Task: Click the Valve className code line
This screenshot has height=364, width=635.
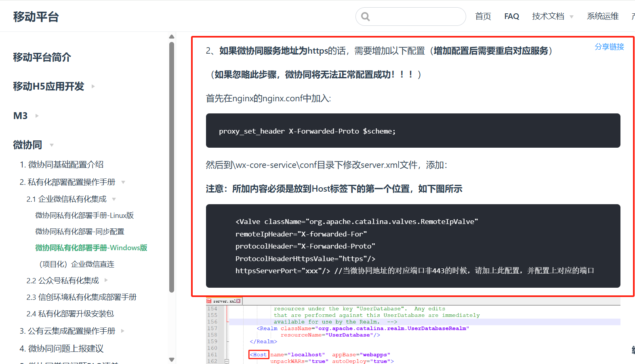Action: coord(357,222)
